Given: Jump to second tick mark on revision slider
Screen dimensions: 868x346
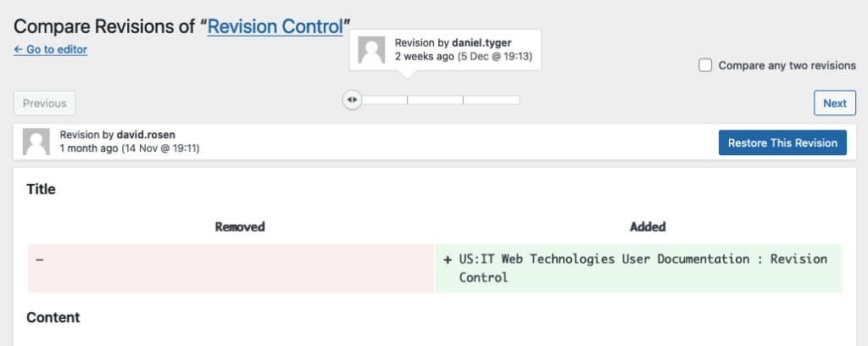Looking at the screenshot, I should tap(464, 100).
